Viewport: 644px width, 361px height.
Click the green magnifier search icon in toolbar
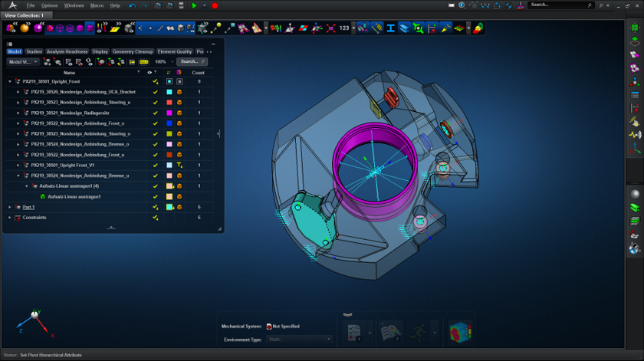coord(418,28)
